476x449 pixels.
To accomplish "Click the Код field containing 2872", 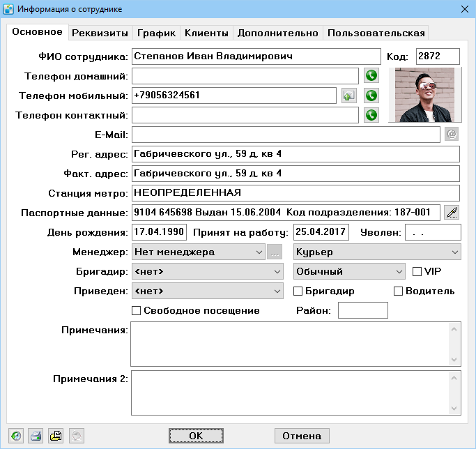I will point(438,56).
